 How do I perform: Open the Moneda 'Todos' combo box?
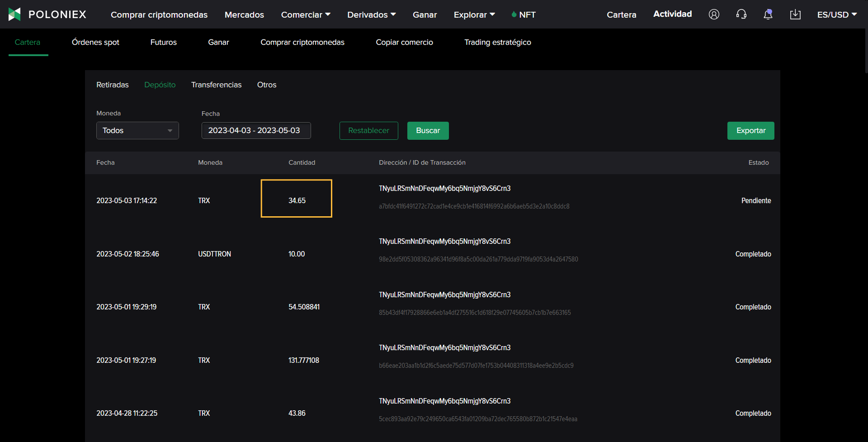tap(137, 131)
